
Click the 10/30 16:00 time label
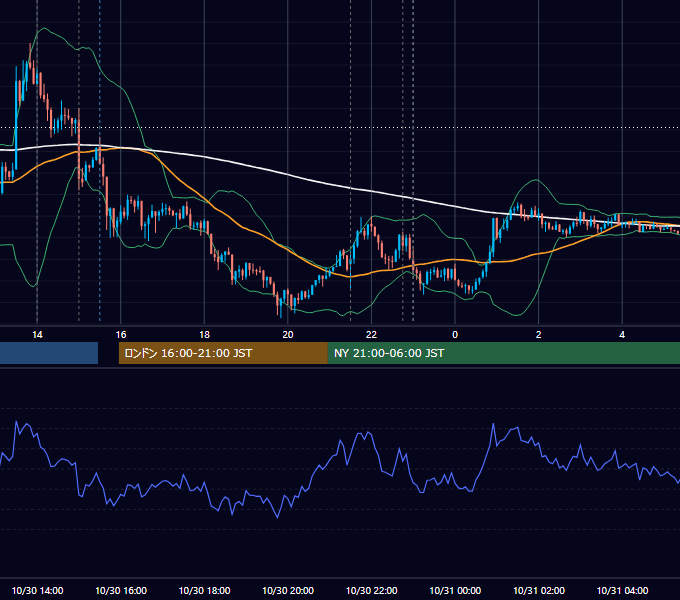pos(121,590)
